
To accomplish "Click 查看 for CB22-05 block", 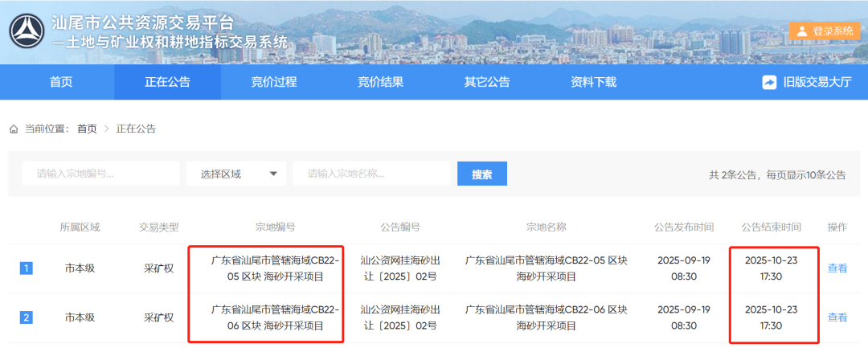I will [837, 268].
